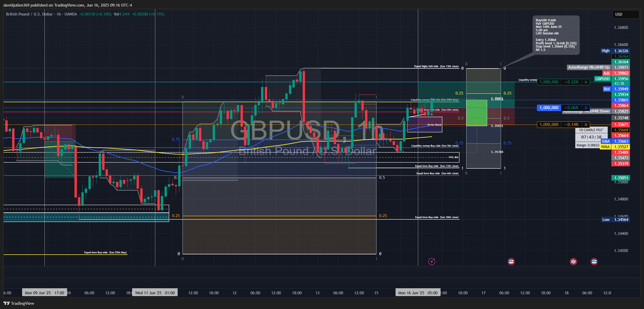Open the UK flag economic event icon

(573, 261)
